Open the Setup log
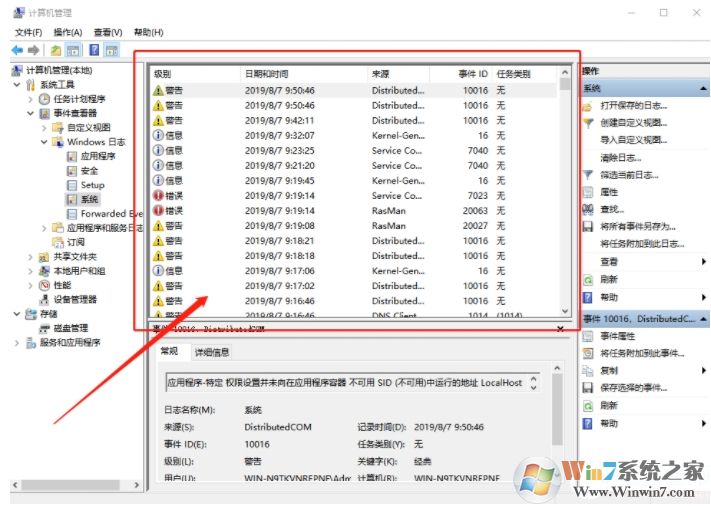The width and height of the screenshot is (711, 506). (93, 185)
